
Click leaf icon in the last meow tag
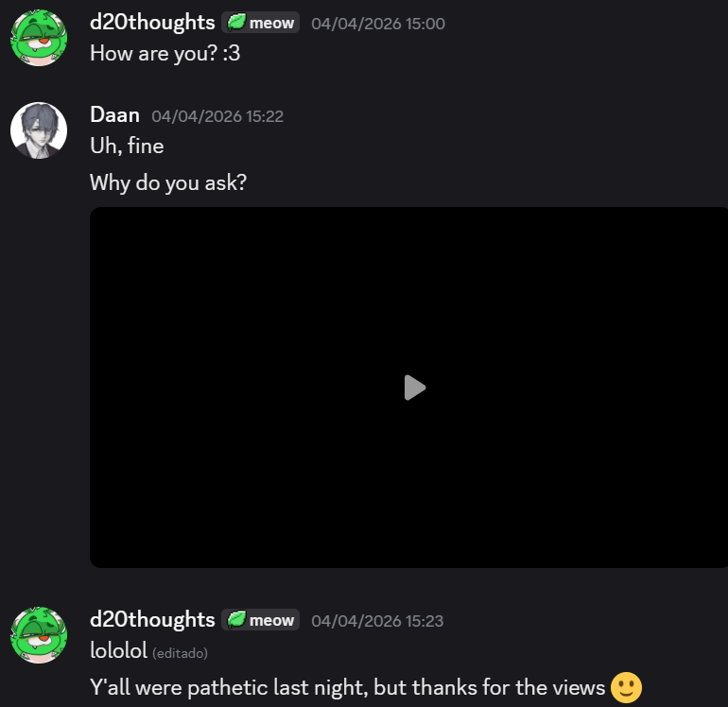[236, 620]
